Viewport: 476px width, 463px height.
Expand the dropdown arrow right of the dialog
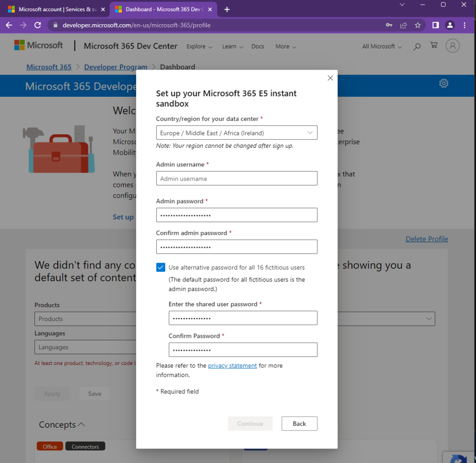tap(429, 319)
